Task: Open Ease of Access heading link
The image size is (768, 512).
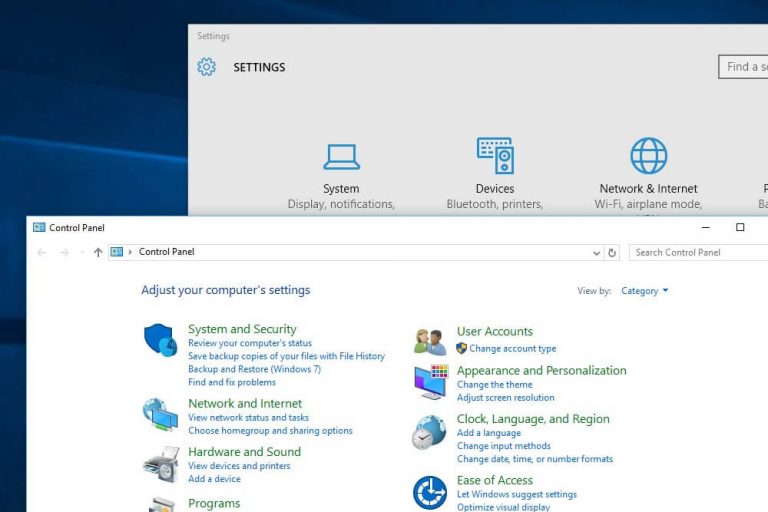Action: pyautogui.click(x=495, y=480)
